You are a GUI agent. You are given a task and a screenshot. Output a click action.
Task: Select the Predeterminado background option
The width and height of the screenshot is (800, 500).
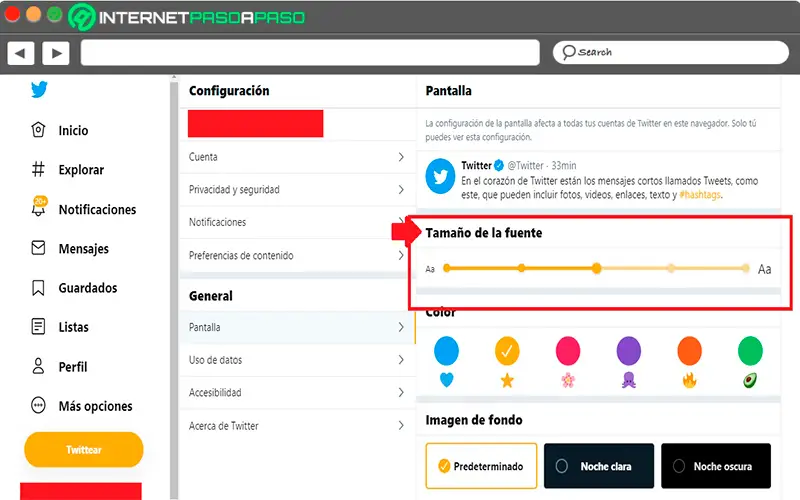481,466
